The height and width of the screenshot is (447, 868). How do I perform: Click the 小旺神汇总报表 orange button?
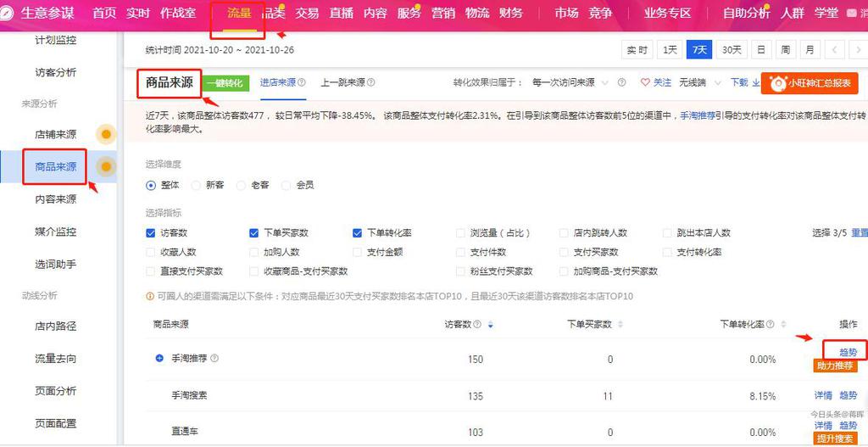coord(810,84)
